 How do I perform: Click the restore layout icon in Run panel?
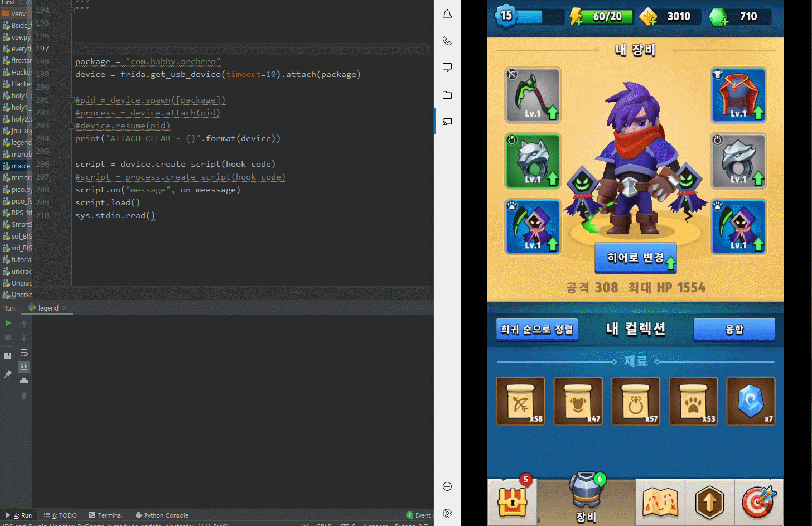point(8,355)
